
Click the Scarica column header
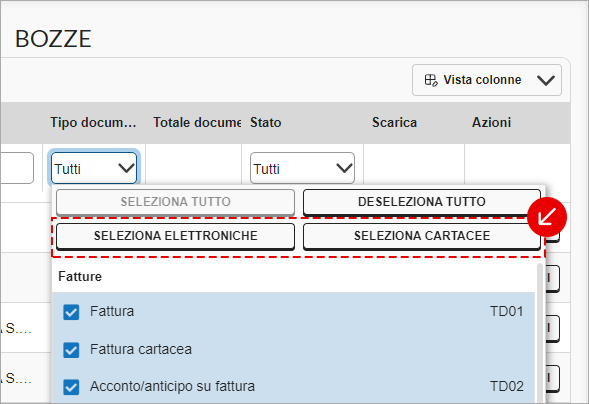[394, 122]
